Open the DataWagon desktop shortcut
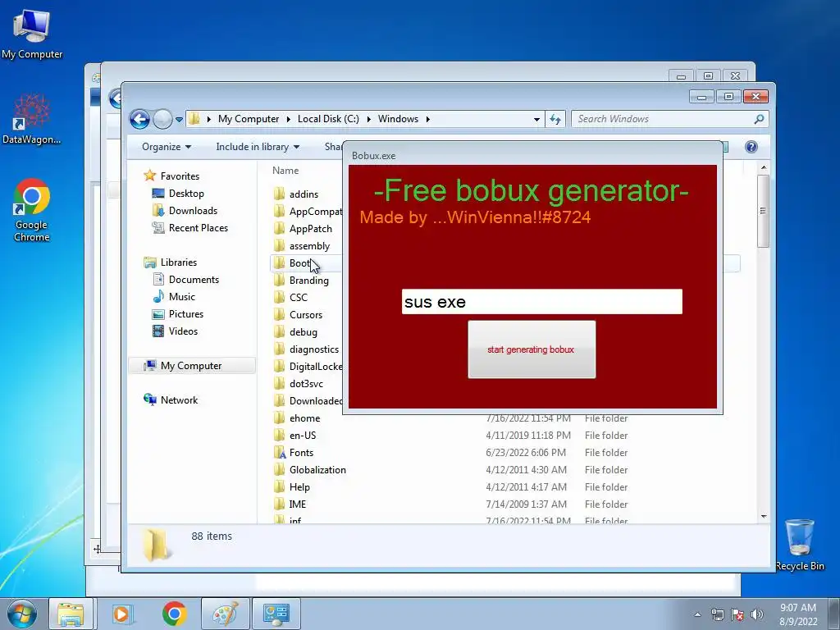This screenshot has height=630, width=840. 32,119
